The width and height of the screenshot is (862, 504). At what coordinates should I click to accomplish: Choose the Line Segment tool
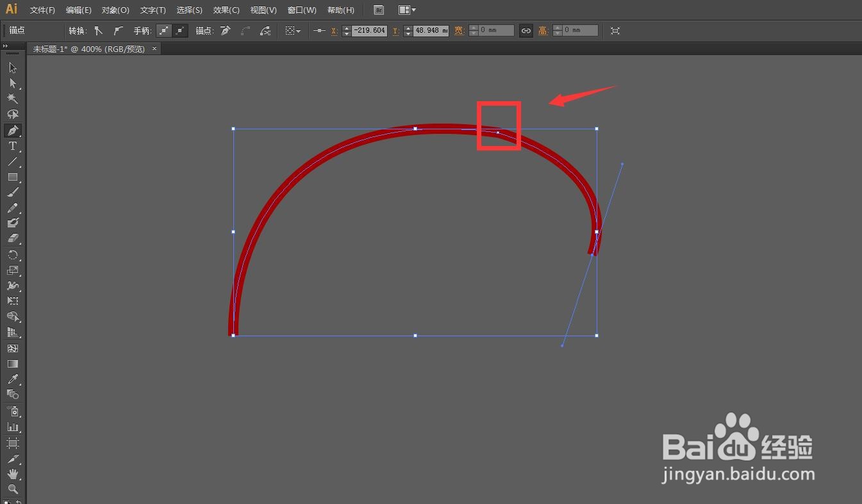click(13, 161)
